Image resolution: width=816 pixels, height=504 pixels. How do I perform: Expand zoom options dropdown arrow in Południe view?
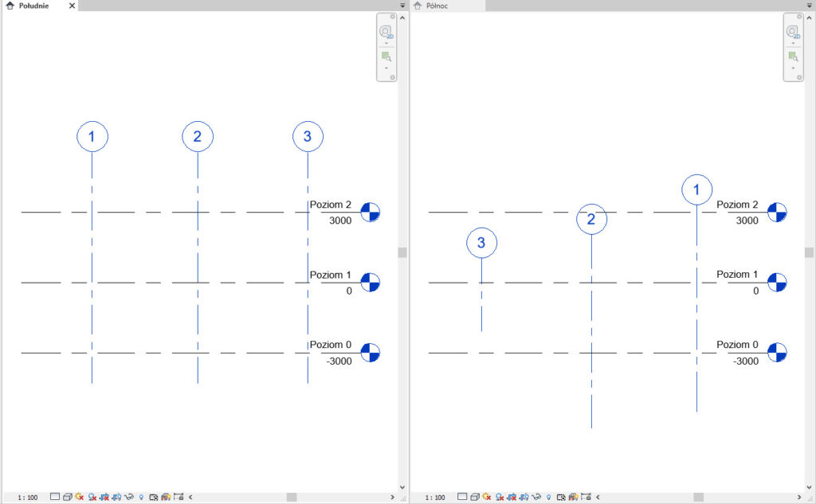[386, 68]
